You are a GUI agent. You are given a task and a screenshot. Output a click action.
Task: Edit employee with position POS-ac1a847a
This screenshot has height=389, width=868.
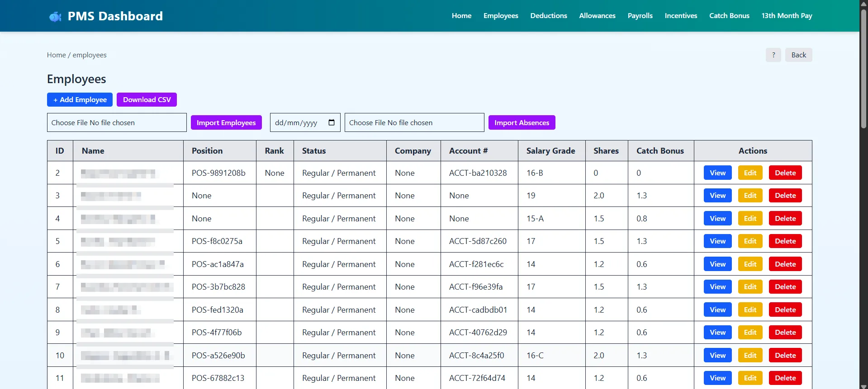(750, 264)
